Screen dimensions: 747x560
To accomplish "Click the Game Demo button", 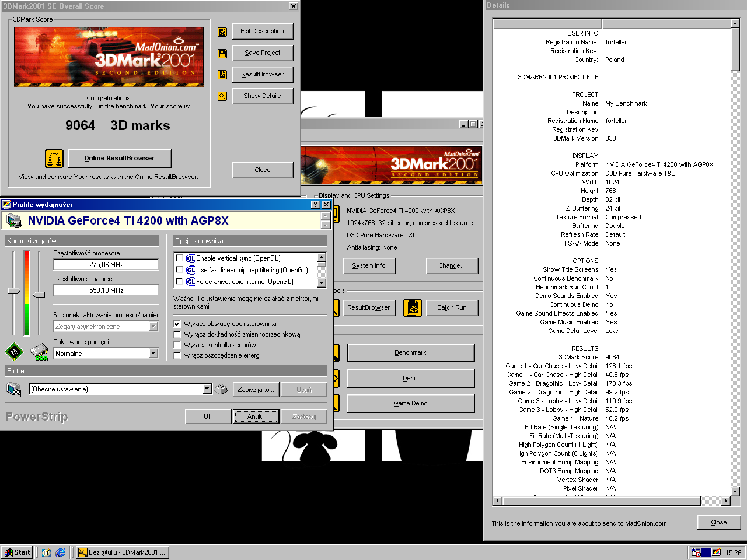I will click(x=411, y=404).
